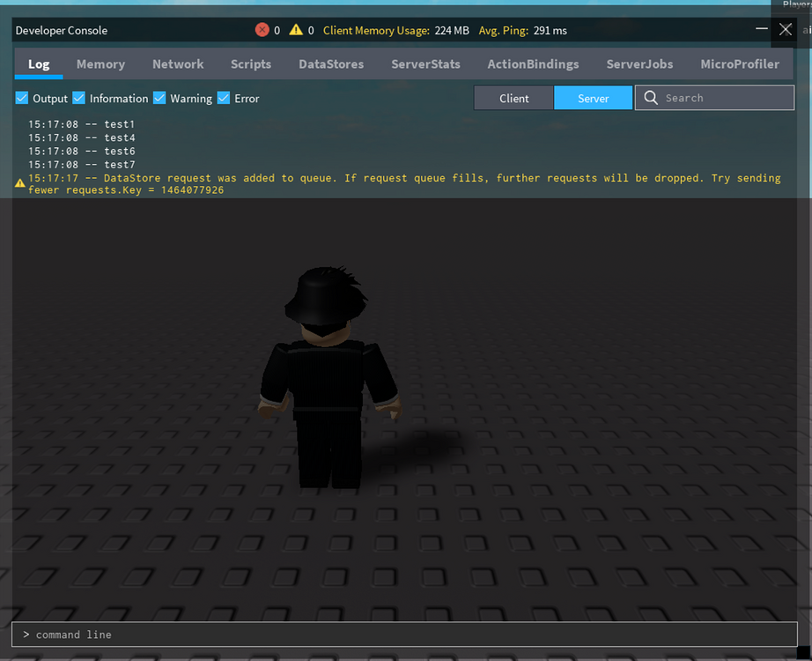Open the ServerStats tab
Image resolution: width=812 pixels, height=661 pixels.
click(425, 63)
